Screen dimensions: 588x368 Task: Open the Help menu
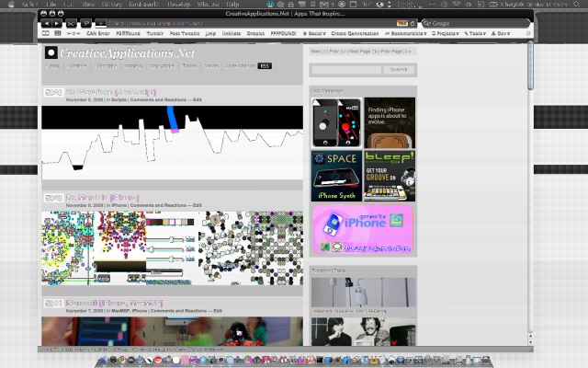click(232, 4)
